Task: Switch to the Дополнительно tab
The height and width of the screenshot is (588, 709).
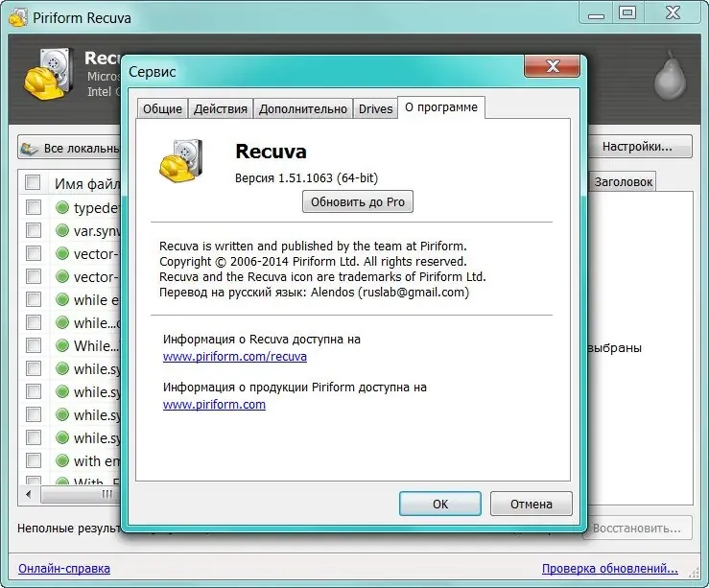Action: tap(303, 109)
